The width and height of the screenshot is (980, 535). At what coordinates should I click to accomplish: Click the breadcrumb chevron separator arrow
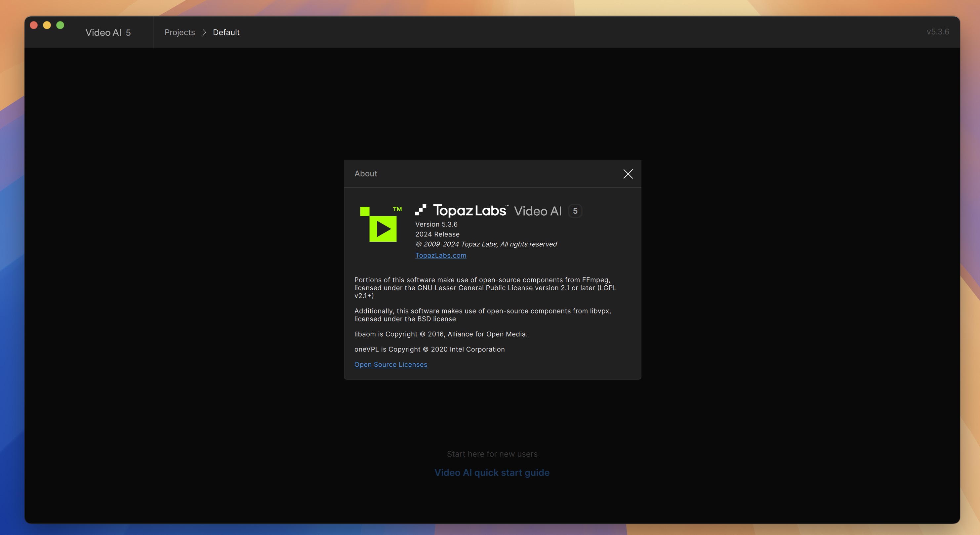pyautogui.click(x=204, y=32)
